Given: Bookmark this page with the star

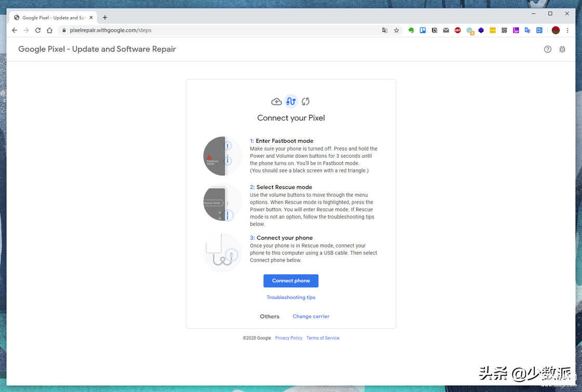Looking at the screenshot, I should (x=396, y=31).
